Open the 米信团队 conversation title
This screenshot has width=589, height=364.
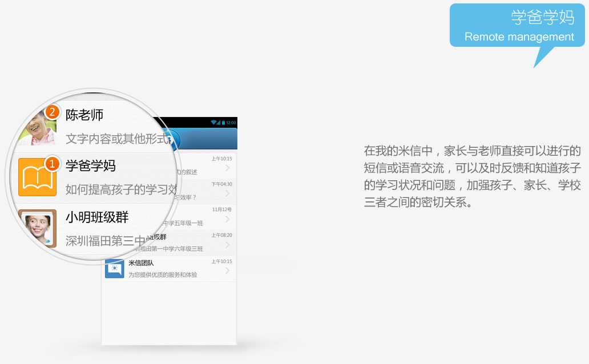pos(141,263)
